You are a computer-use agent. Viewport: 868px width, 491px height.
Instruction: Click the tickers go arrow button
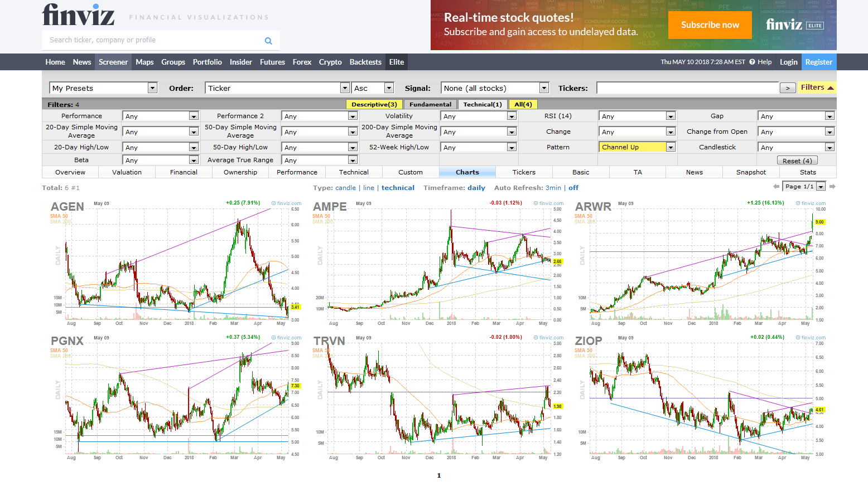tap(788, 88)
